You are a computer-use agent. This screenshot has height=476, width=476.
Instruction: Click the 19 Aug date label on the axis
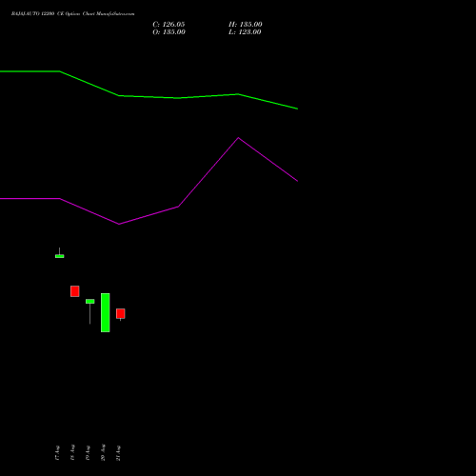(x=88, y=452)
